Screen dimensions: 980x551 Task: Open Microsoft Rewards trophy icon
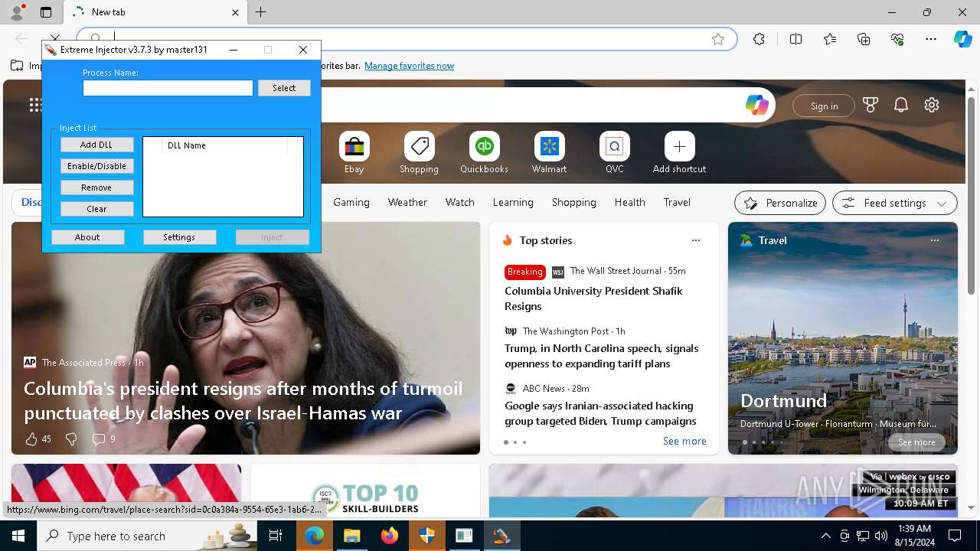coord(871,106)
